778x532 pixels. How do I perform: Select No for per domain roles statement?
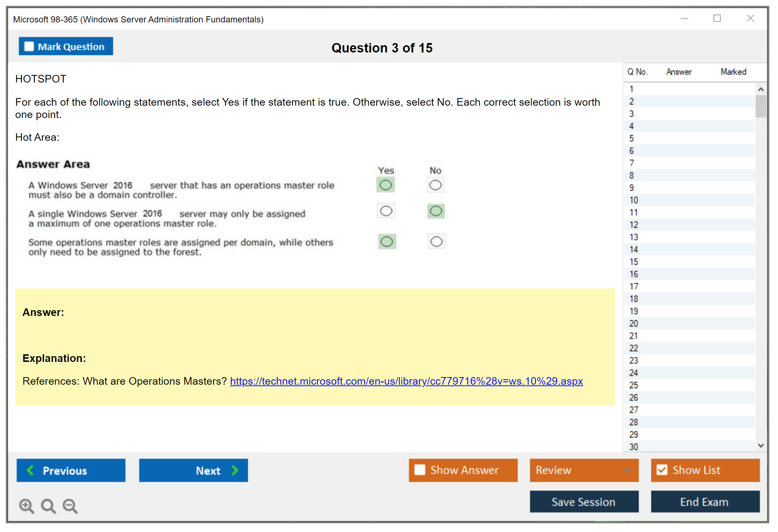[436, 242]
